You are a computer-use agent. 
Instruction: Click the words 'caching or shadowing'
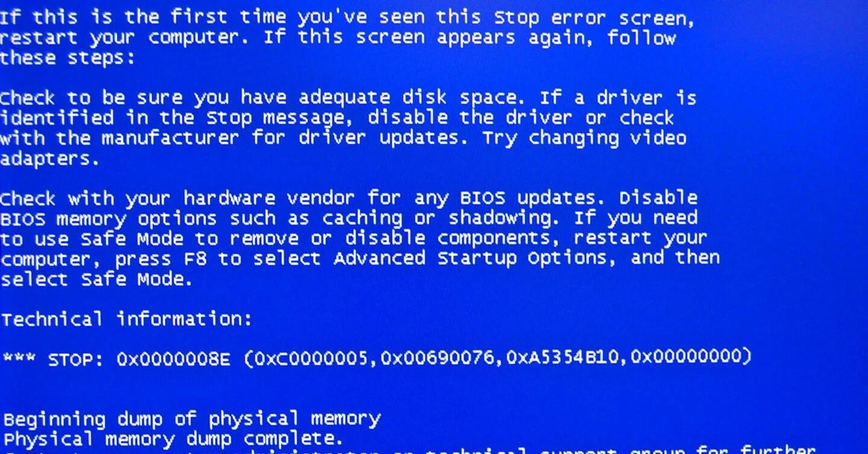pyautogui.click(x=442, y=218)
